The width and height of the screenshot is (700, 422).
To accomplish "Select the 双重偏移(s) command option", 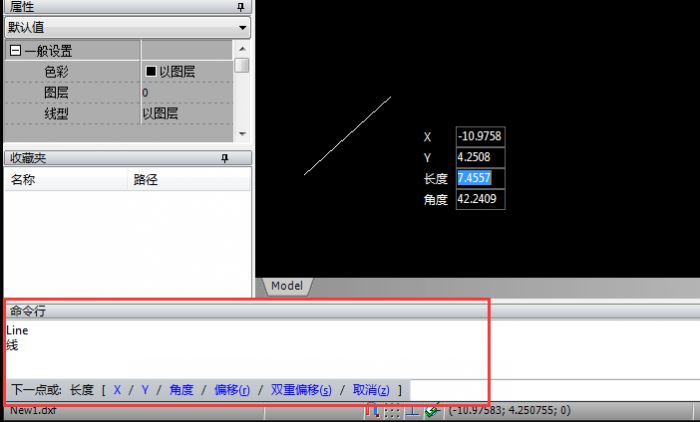I will (x=300, y=389).
